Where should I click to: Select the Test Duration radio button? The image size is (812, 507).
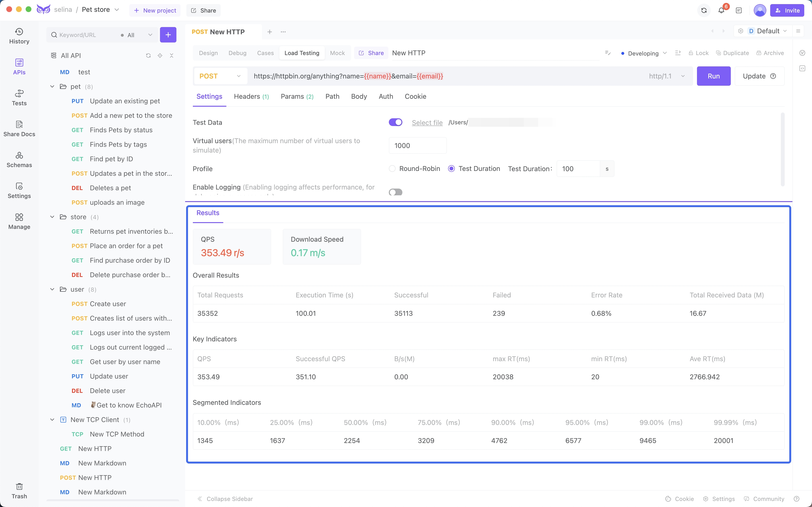[x=450, y=168]
